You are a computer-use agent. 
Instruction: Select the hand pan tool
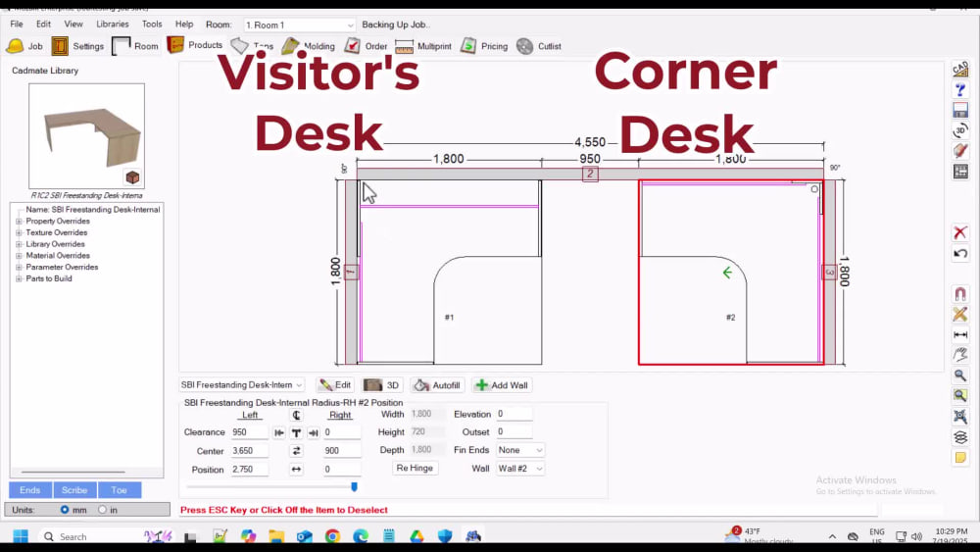coord(960,355)
